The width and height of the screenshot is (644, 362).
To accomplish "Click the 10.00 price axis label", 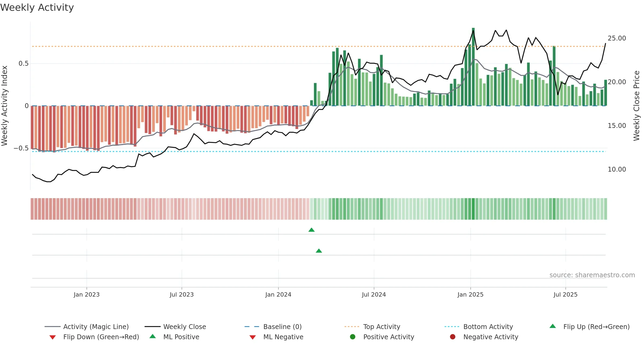I will (617, 169).
